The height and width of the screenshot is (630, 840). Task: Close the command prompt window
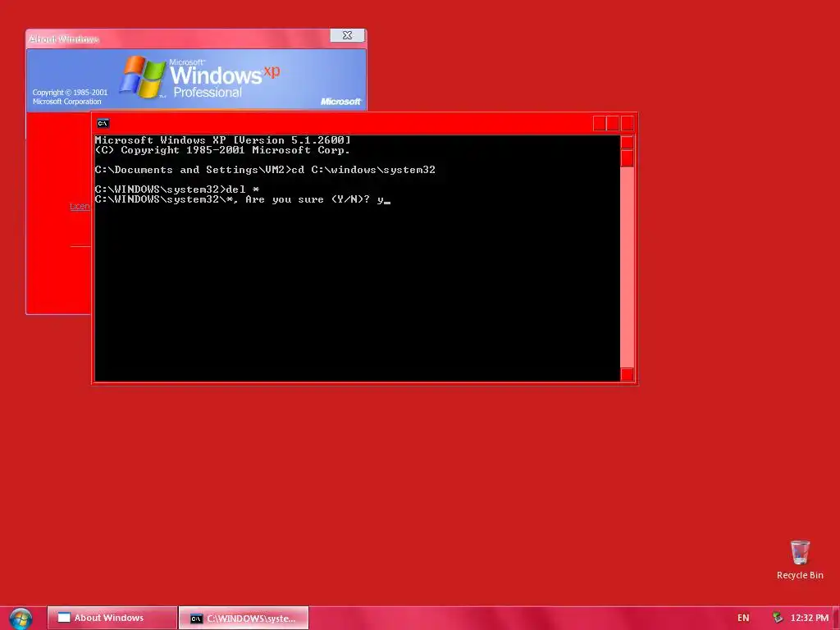click(x=628, y=124)
